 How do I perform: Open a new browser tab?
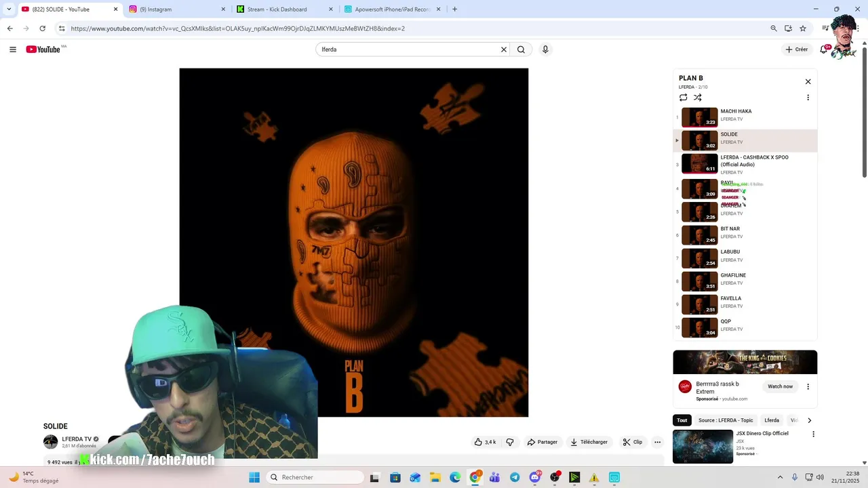tap(454, 9)
